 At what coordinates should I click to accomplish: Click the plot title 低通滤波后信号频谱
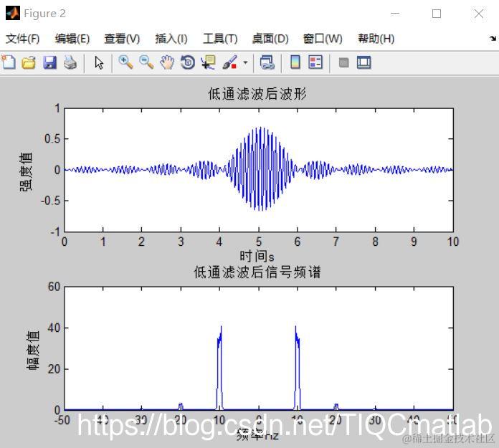tap(257, 272)
